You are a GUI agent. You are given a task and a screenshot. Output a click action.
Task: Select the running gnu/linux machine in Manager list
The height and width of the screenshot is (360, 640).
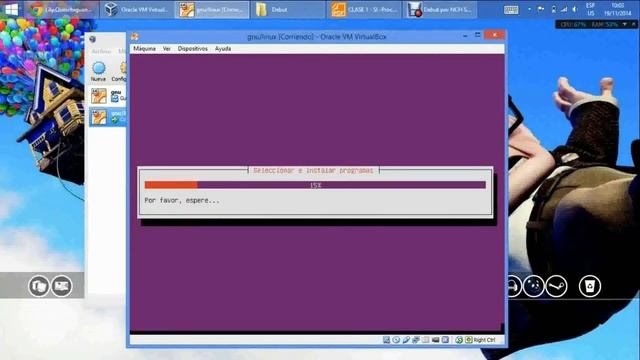point(107,117)
